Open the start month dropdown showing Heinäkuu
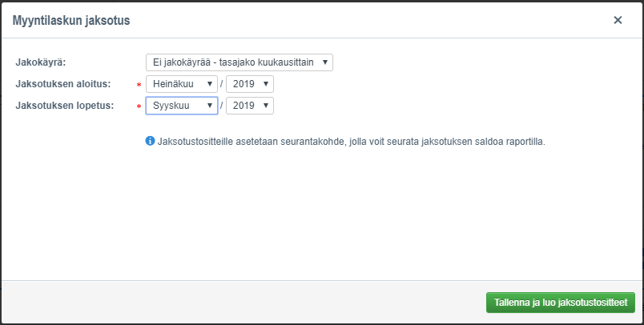Screen dimensions: 644x325 coord(182,84)
